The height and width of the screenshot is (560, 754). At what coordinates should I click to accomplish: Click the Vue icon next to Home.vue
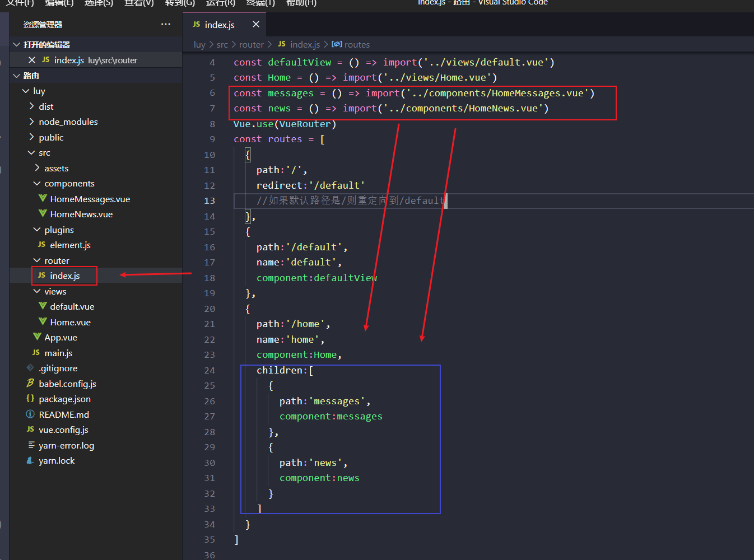click(x=43, y=322)
